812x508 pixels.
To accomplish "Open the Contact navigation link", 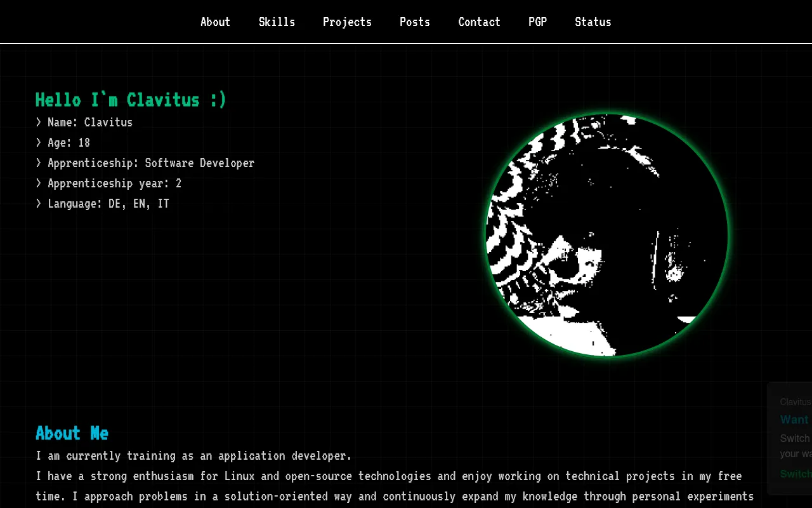I will (479, 22).
